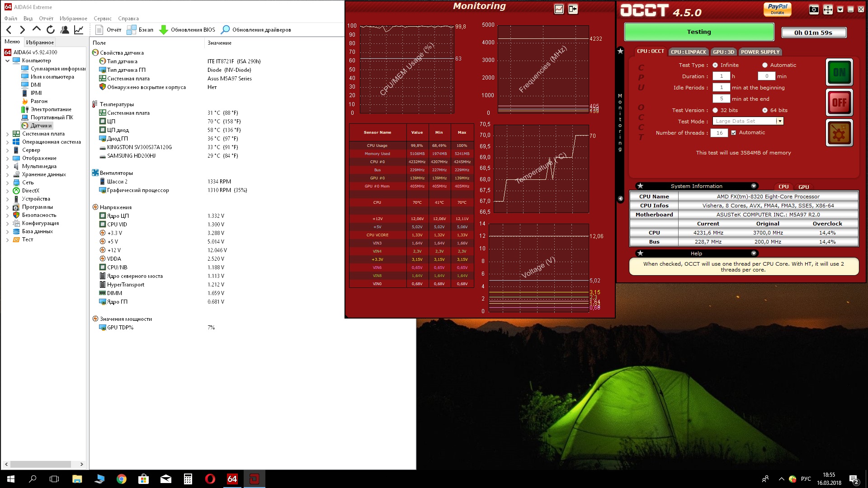Switch to the GPU : 3D tab
The width and height of the screenshot is (868, 488).
point(724,52)
